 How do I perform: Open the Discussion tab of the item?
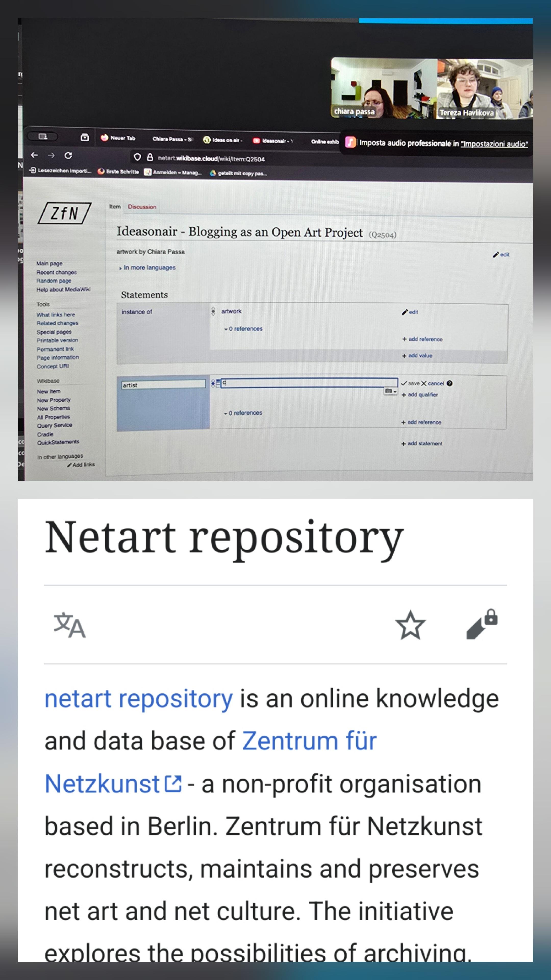pos(142,206)
